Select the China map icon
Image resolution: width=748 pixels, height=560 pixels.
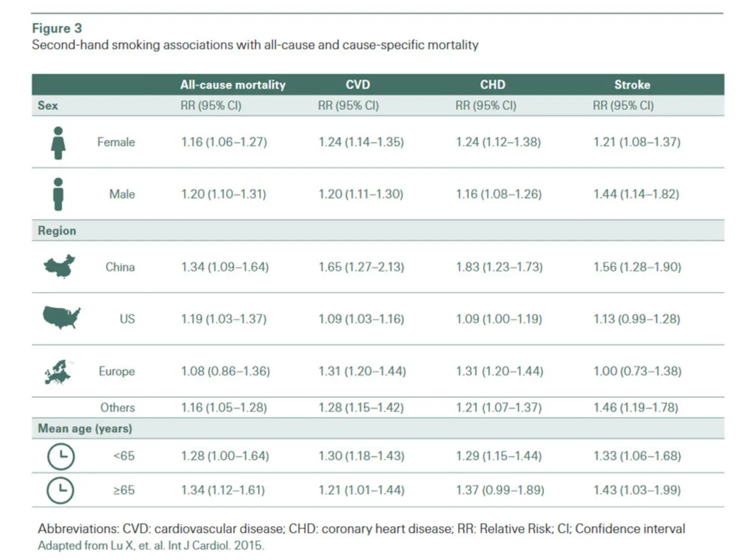(59, 267)
